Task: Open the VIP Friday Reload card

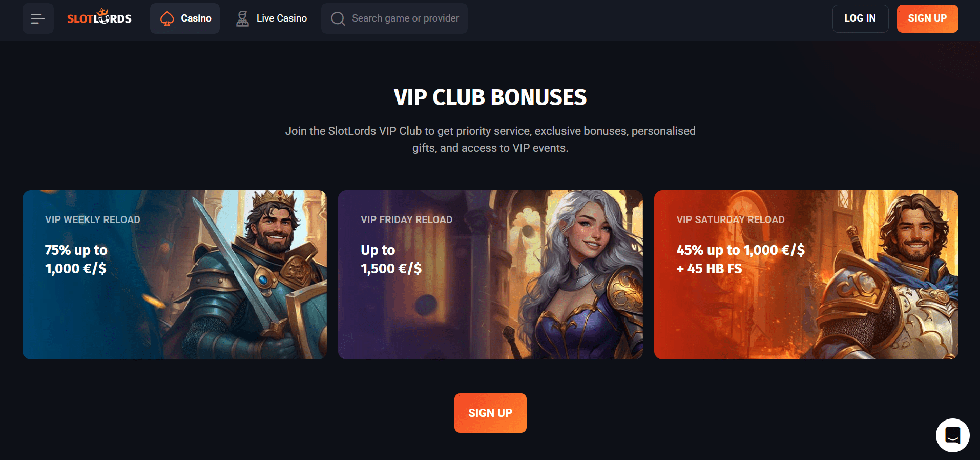Action: pos(490,275)
